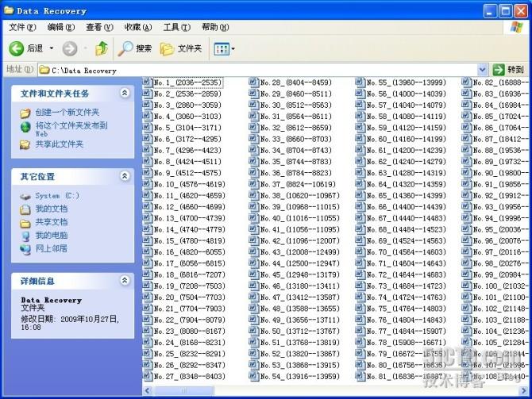
Task: Expand the address bar dropdown
Action: pos(483,70)
